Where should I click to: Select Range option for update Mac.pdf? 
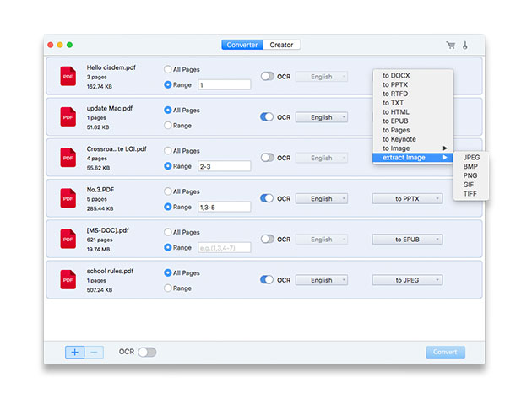[167, 126]
